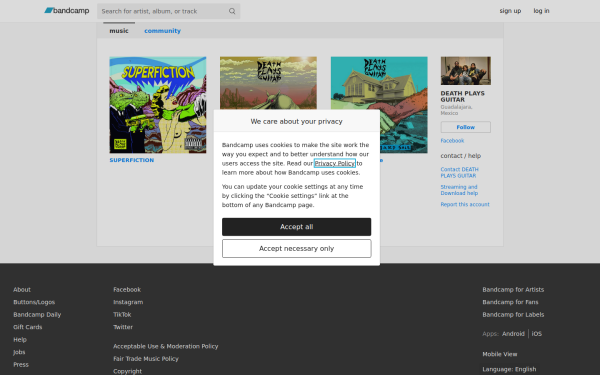
Task: Click the We care about your privacy heading
Action: [297, 121]
